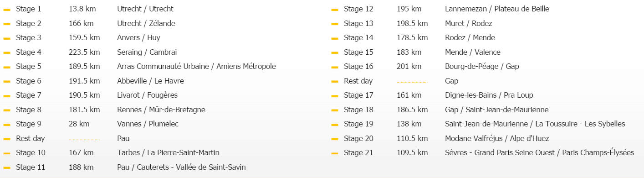The image size is (644, 178).
Task: Click the yellow dash icon beside Stage 1
Action: [x=7, y=10]
